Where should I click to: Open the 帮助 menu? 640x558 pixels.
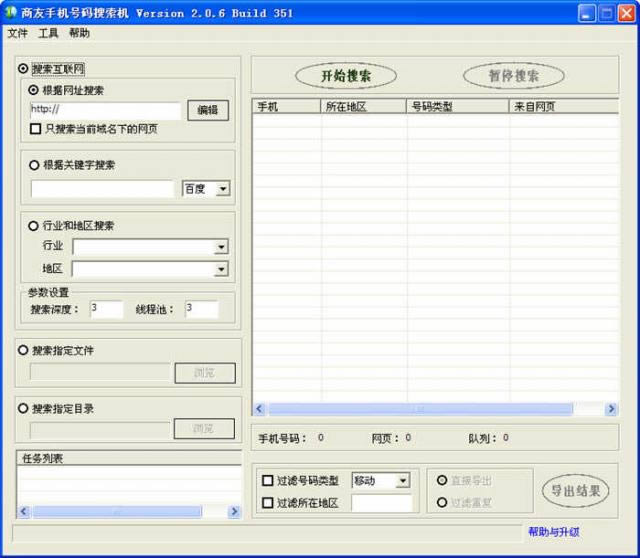point(79,33)
